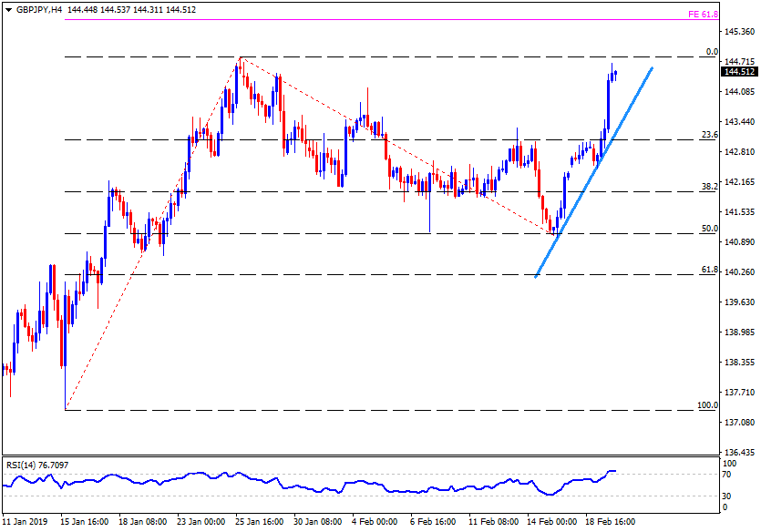The width and height of the screenshot is (761, 532).
Task: Click the 0.0 Fibonacci level label
Action: (713, 52)
